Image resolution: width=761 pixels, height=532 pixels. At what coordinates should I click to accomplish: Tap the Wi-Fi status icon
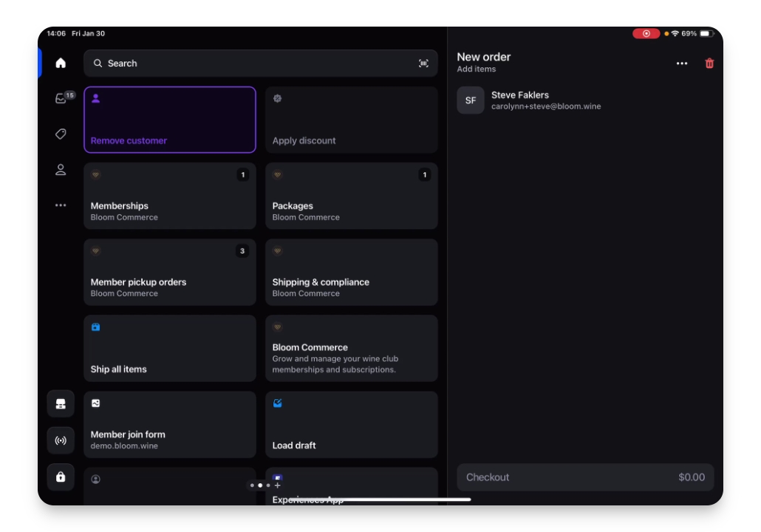click(675, 33)
